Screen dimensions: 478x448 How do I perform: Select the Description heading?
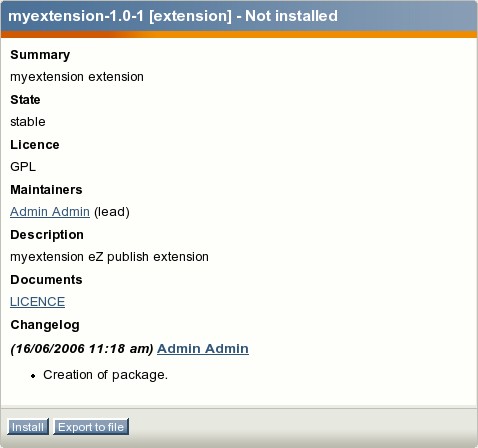[x=47, y=235]
